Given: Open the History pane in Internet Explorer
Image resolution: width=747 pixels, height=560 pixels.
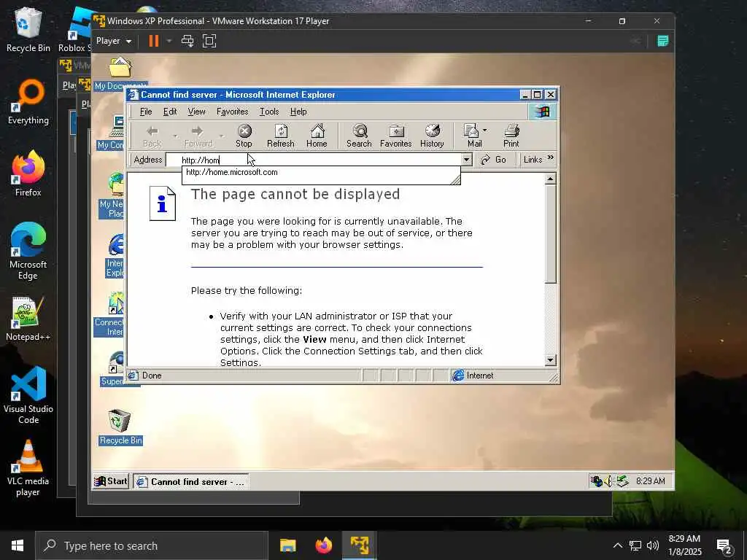Looking at the screenshot, I should pos(432,136).
